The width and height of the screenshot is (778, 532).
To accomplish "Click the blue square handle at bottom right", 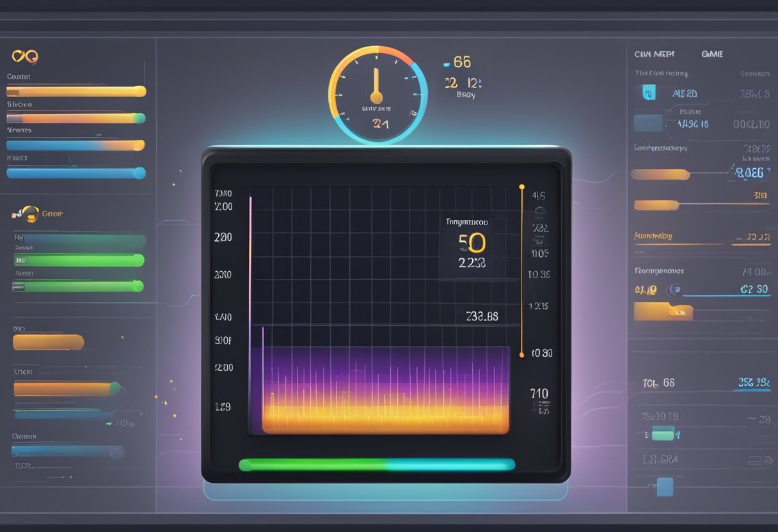I will click(665, 487).
